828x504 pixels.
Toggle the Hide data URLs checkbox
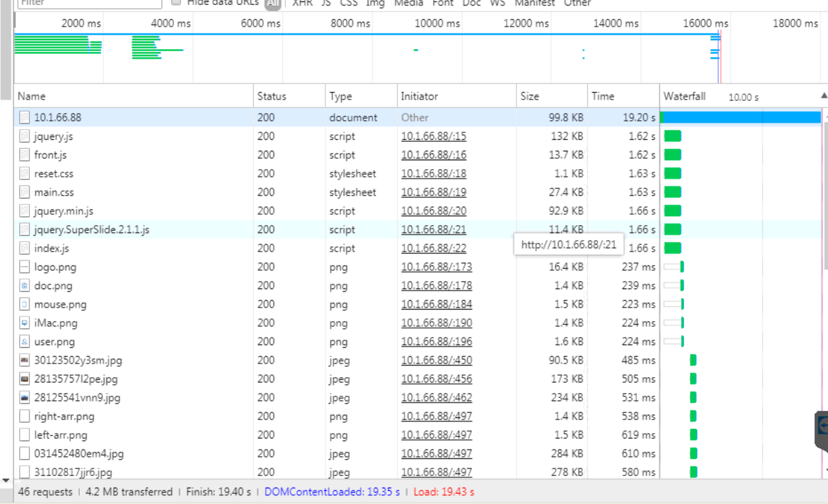pos(177,2)
